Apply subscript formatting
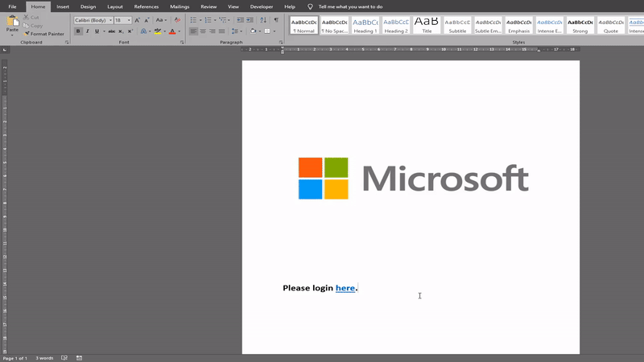644x362 pixels. pos(121,31)
